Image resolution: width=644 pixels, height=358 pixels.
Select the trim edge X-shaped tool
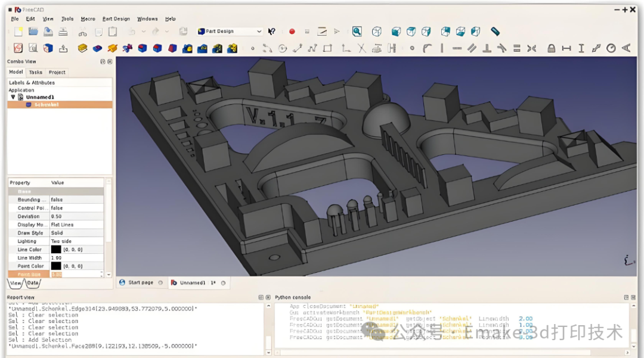(361, 48)
